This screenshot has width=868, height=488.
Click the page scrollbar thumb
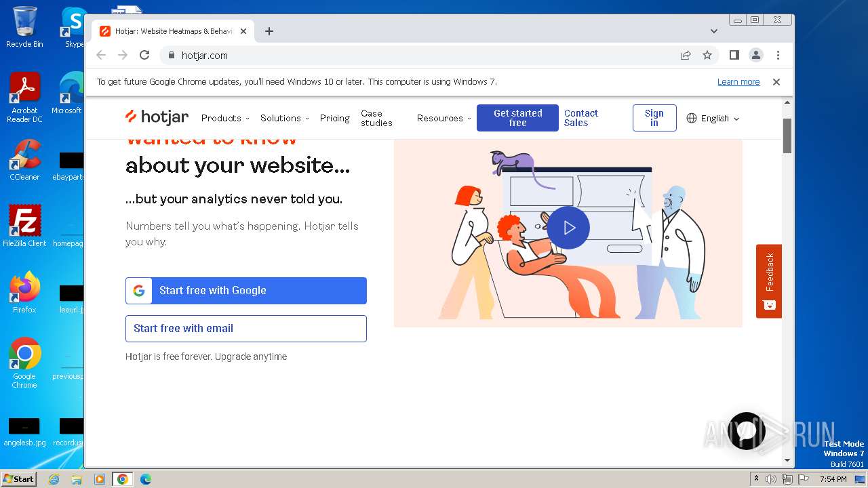coord(787,136)
